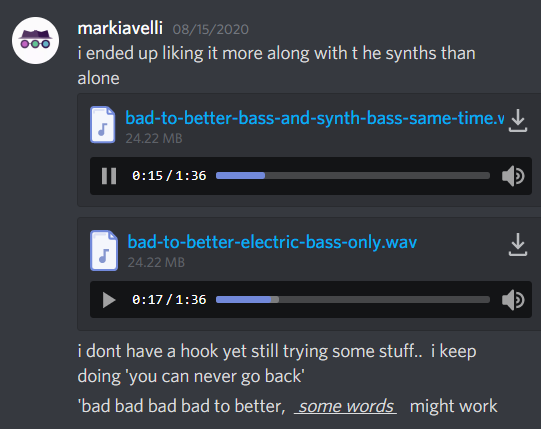Seek within the electric-bass-only progress bar

353,300
